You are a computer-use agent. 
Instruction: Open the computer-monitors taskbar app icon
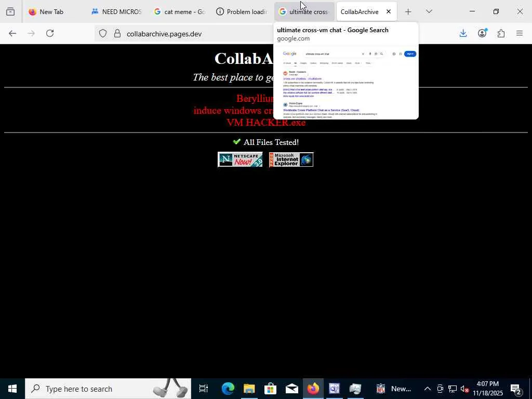(355, 389)
